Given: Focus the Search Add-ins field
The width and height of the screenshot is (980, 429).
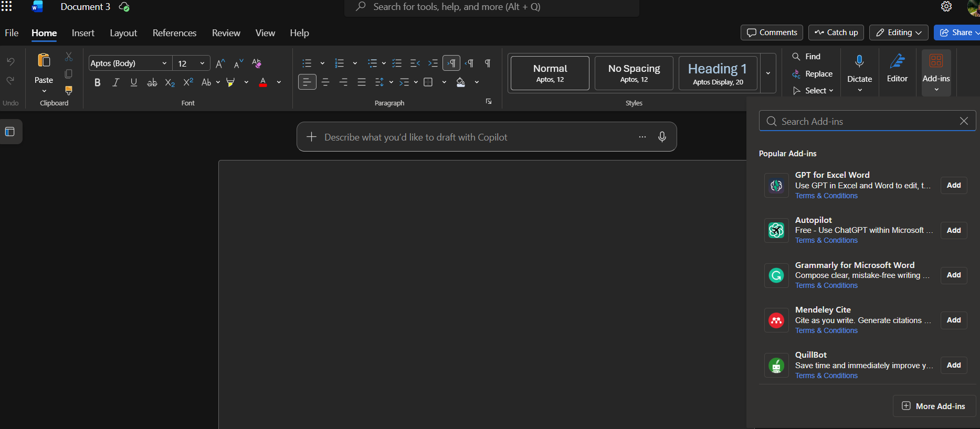Looking at the screenshot, I should [867, 121].
